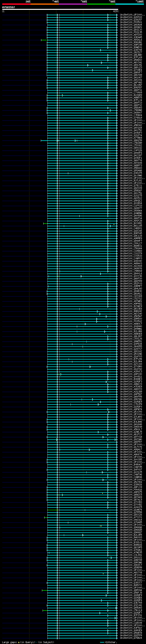Image resolution: width=146 pixels, height=644 pixels.
Task: Click the red 20% identity legend segment
Action: click(16, 4)
